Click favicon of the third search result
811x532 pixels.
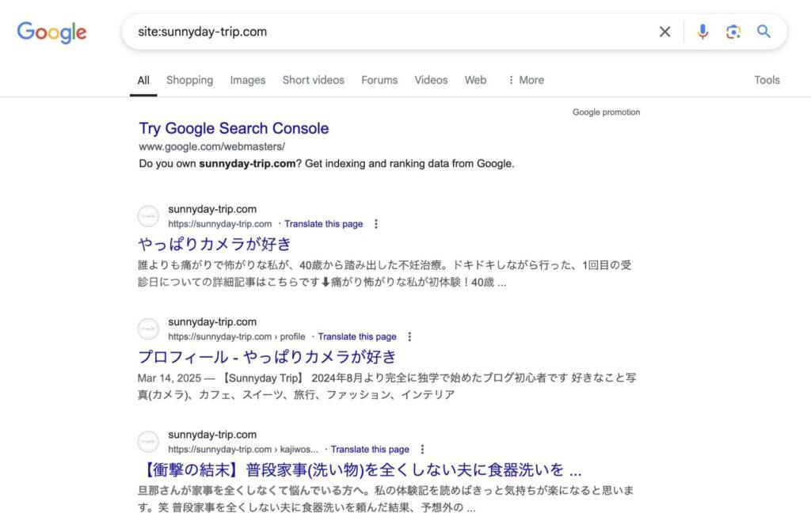pos(148,442)
